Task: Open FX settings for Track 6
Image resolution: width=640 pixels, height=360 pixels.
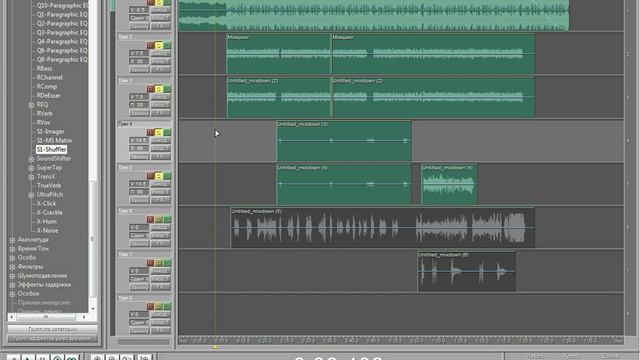Action: (160, 244)
